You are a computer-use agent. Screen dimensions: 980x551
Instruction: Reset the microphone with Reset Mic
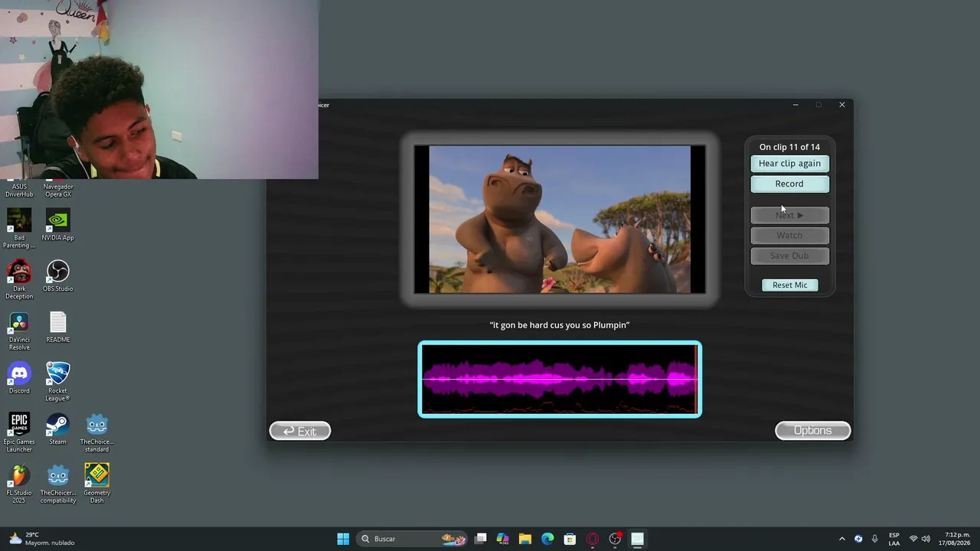click(789, 285)
